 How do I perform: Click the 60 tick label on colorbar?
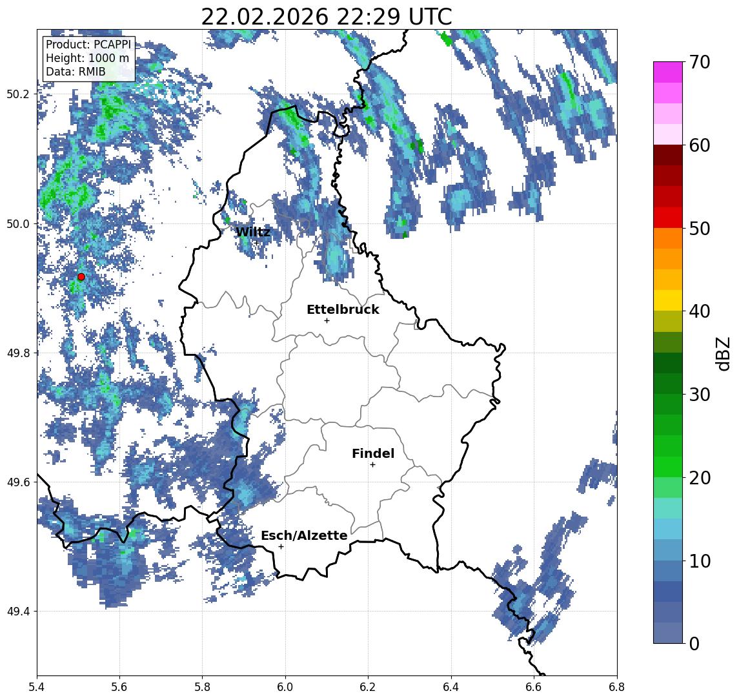click(x=700, y=145)
